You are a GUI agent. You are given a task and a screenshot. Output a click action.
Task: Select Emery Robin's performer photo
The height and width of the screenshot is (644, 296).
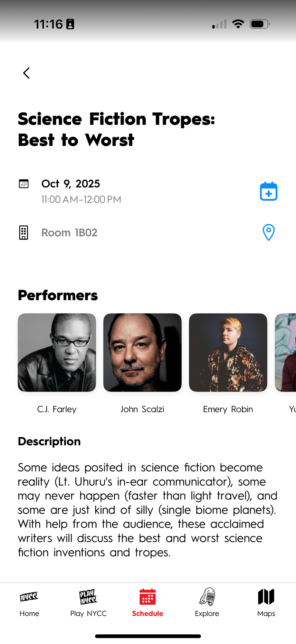point(228,353)
